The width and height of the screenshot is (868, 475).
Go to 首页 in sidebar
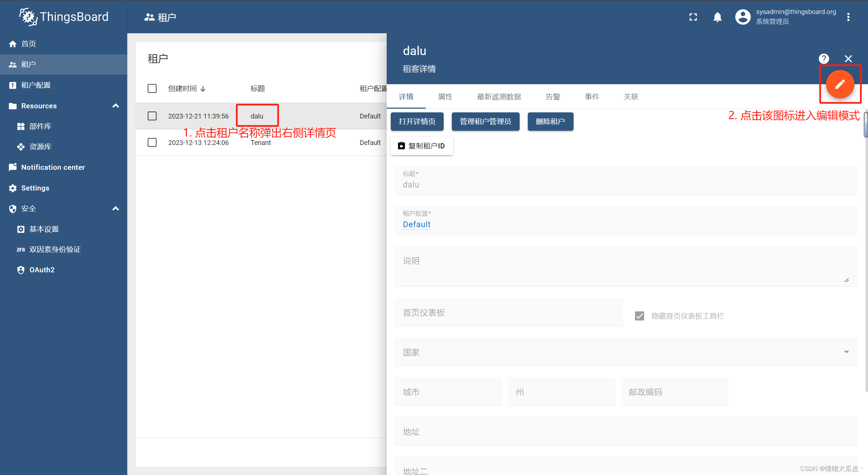[x=63, y=44]
